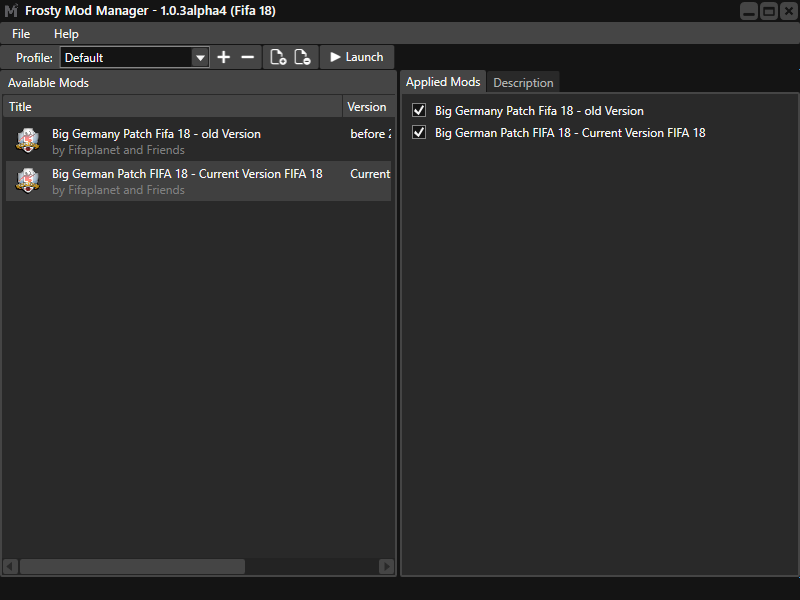
Task: Sort mods by the Version column header
Action: click(369, 107)
